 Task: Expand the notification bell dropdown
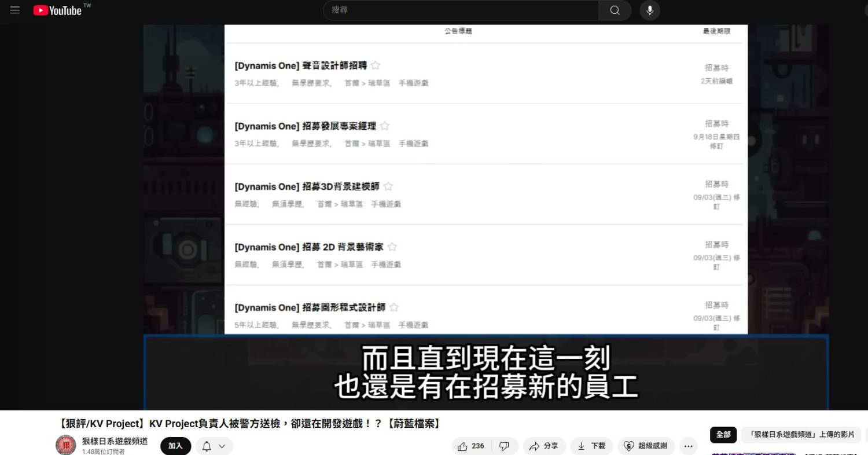pos(214,446)
